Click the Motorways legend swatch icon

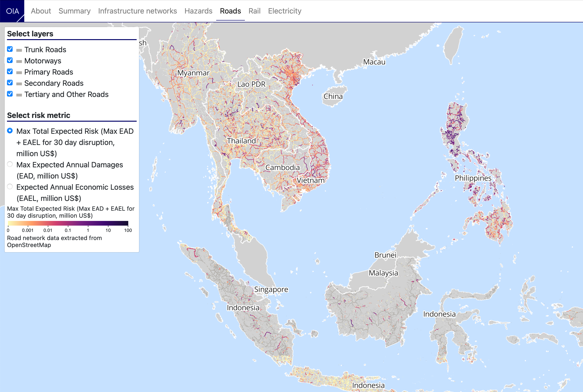(x=19, y=62)
